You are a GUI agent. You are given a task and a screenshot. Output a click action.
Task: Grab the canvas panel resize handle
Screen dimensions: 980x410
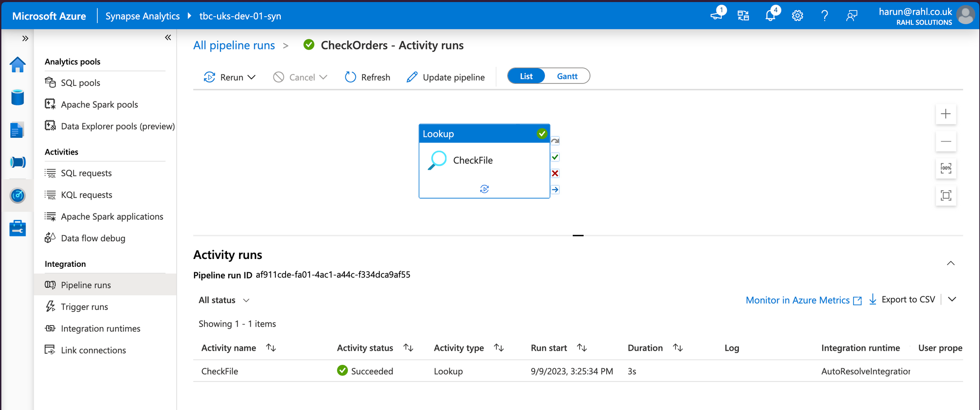pos(578,235)
